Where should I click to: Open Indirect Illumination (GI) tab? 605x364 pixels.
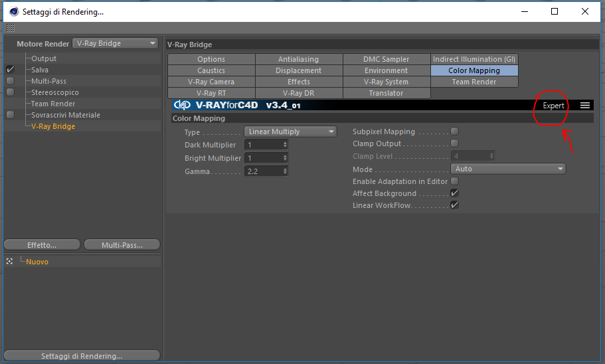(474, 59)
